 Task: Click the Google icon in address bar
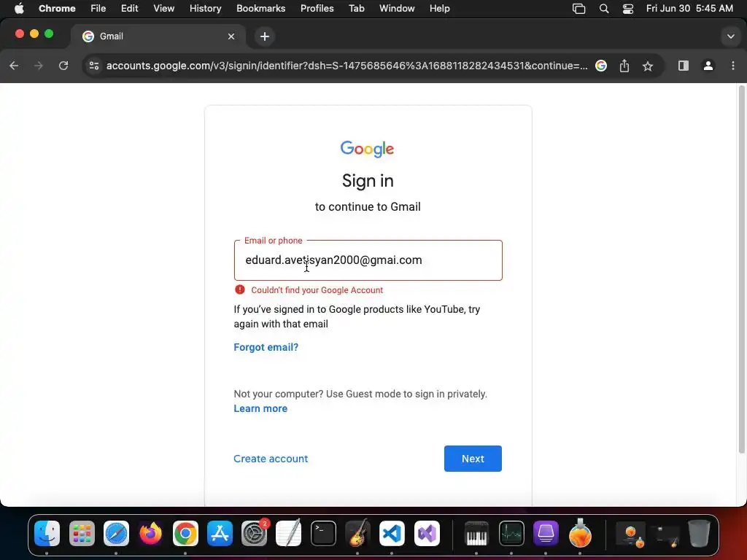click(601, 66)
